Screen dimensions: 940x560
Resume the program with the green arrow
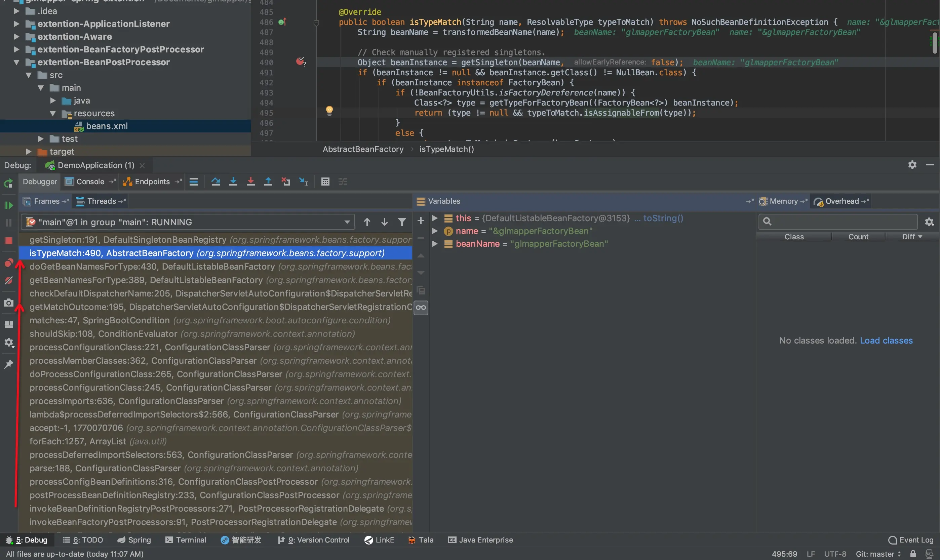tap(9, 205)
